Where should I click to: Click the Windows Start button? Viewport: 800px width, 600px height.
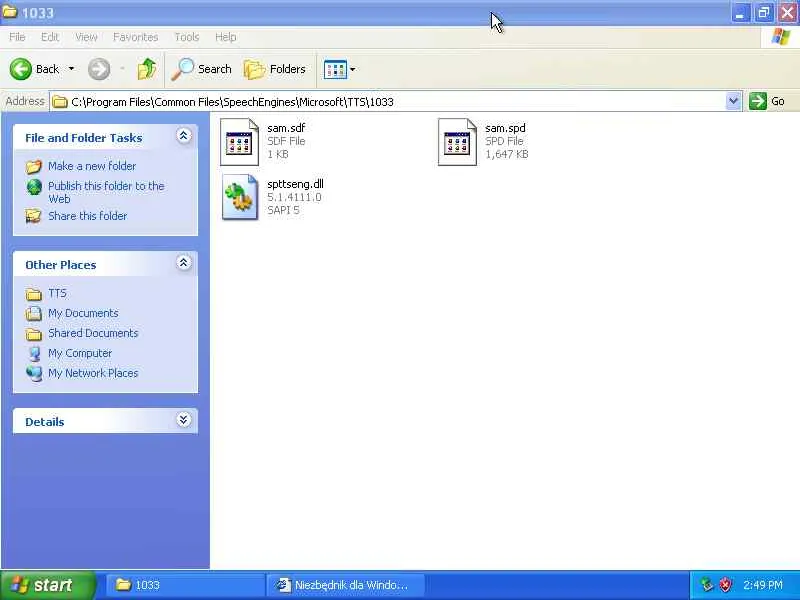pyautogui.click(x=48, y=585)
